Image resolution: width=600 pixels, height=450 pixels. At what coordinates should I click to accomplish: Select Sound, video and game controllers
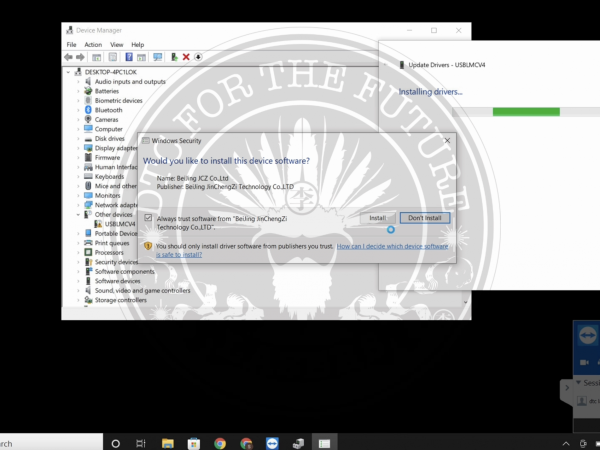coord(142,290)
